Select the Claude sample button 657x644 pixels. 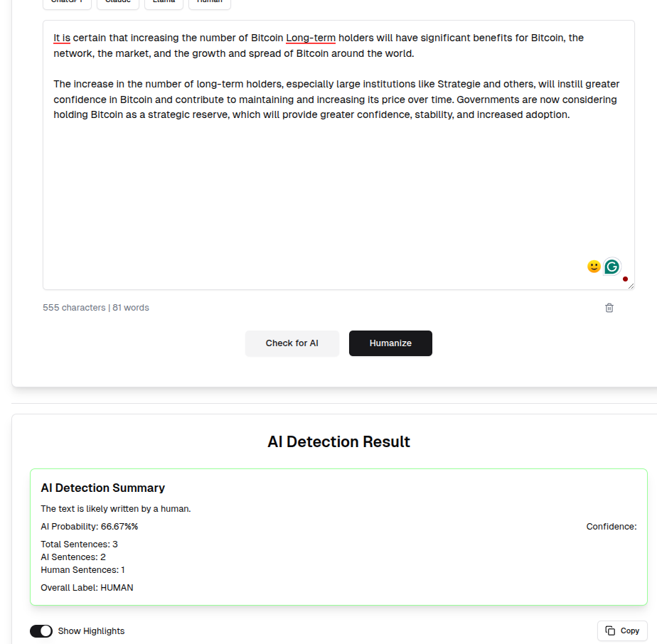(118, 3)
